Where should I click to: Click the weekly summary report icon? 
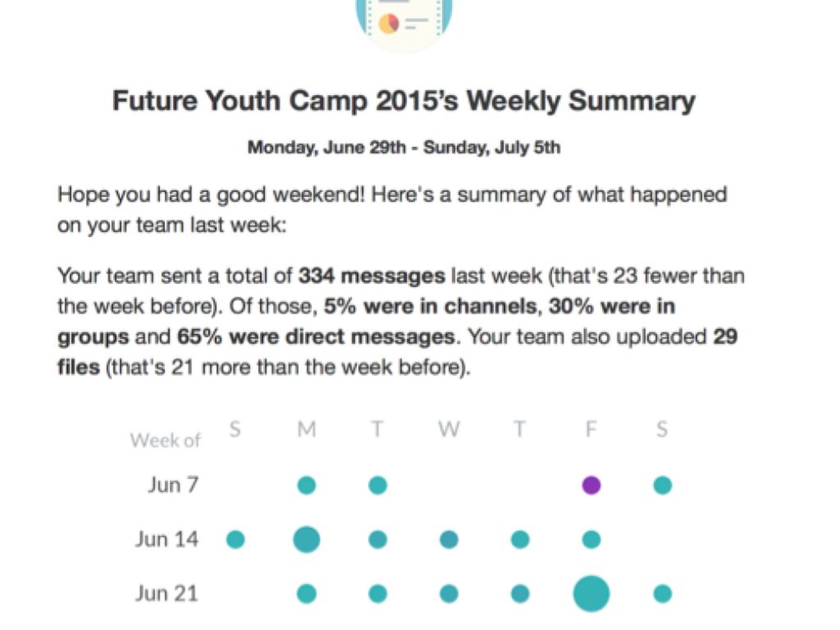coord(404,22)
